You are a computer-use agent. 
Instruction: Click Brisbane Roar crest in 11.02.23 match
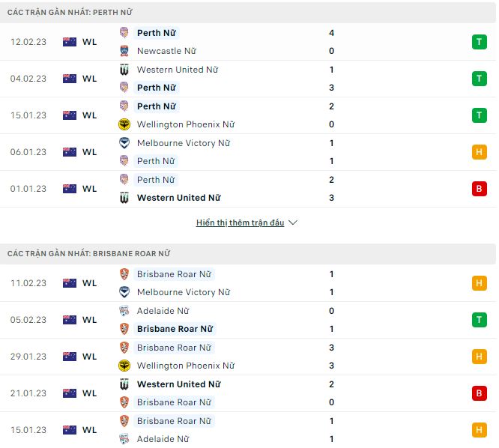point(124,274)
